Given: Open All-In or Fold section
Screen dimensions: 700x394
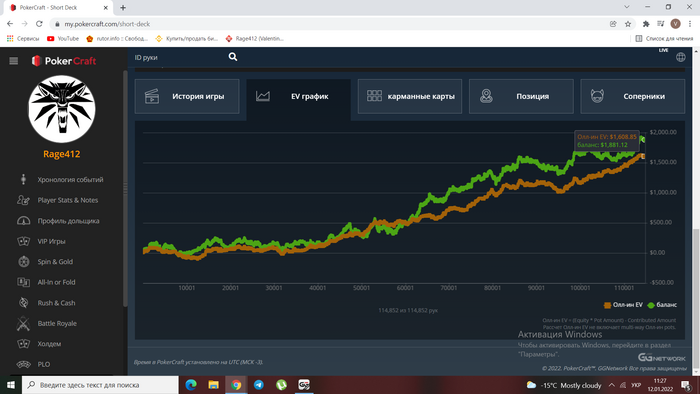Looking at the screenshot, I should click(56, 282).
